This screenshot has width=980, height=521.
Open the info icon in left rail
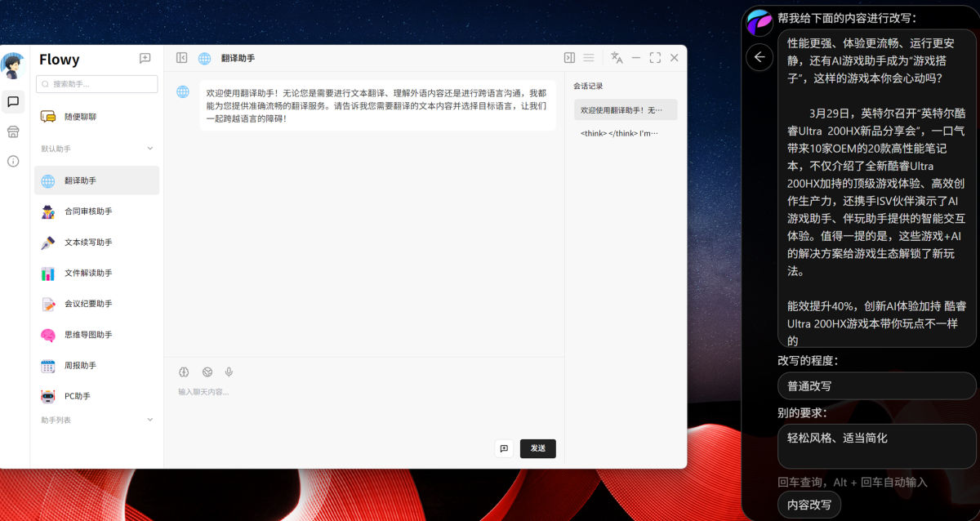pos(13,161)
